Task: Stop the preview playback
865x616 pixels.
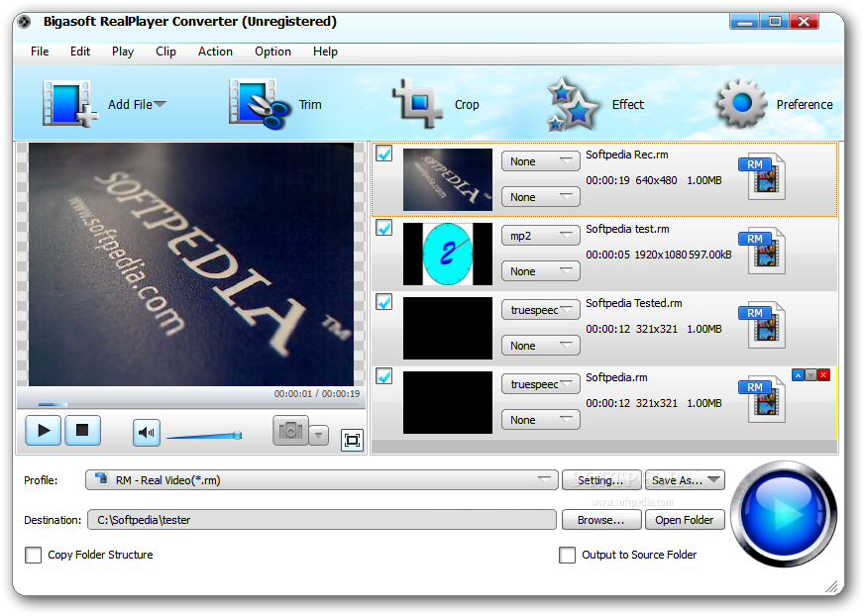Action: pos(83,430)
